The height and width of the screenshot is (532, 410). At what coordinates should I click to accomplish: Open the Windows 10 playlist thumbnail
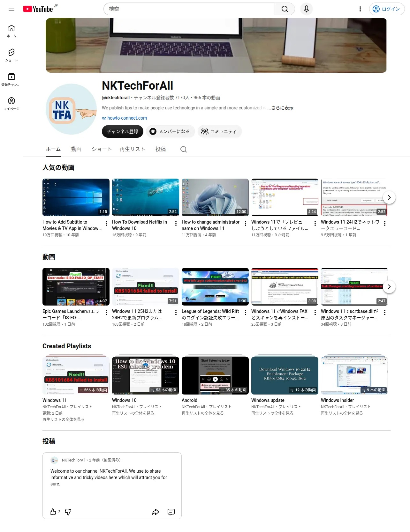(x=146, y=375)
